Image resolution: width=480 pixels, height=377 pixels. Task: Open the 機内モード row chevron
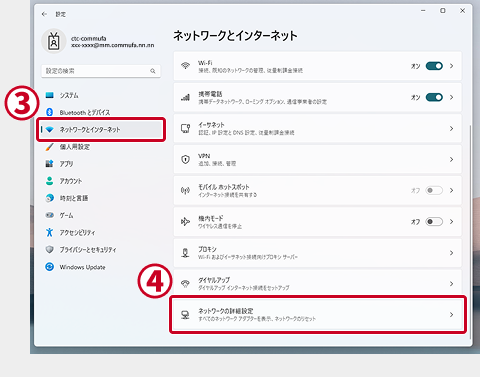(x=451, y=222)
